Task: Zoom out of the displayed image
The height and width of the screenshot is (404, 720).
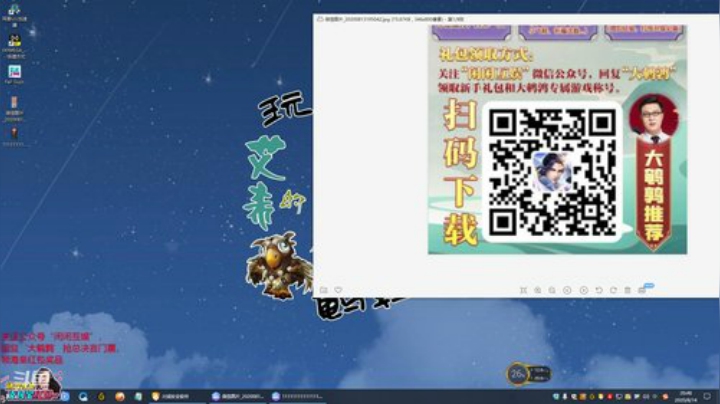Action: click(x=552, y=290)
